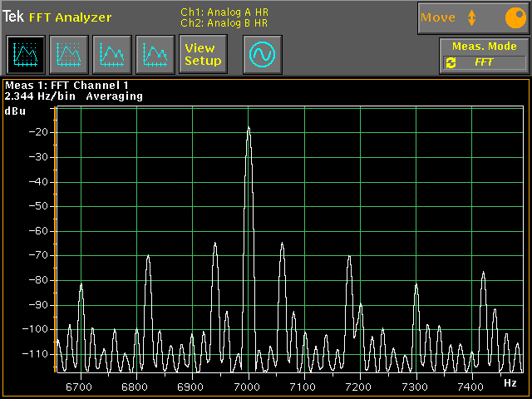Click the cycle icon beside FFT

(x=451, y=63)
